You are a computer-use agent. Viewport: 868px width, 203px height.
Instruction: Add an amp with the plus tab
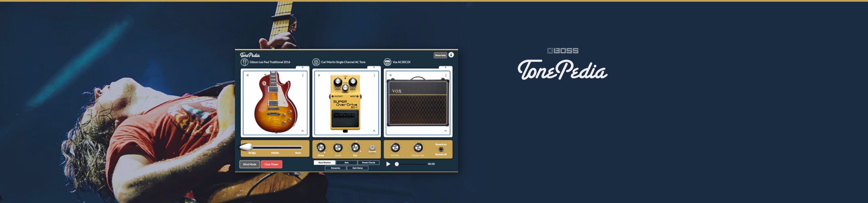pyautogui.click(x=446, y=67)
